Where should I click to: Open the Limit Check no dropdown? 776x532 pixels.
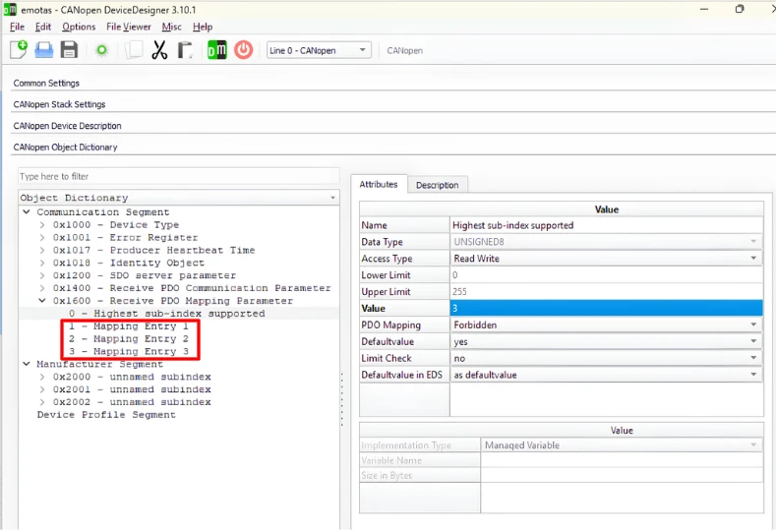point(606,358)
